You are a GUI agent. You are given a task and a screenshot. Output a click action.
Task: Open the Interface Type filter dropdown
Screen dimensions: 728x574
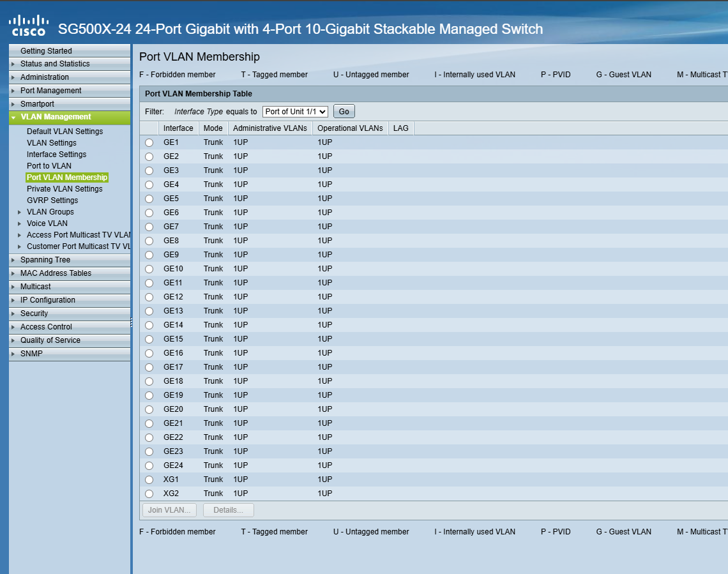click(x=294, y=111)
